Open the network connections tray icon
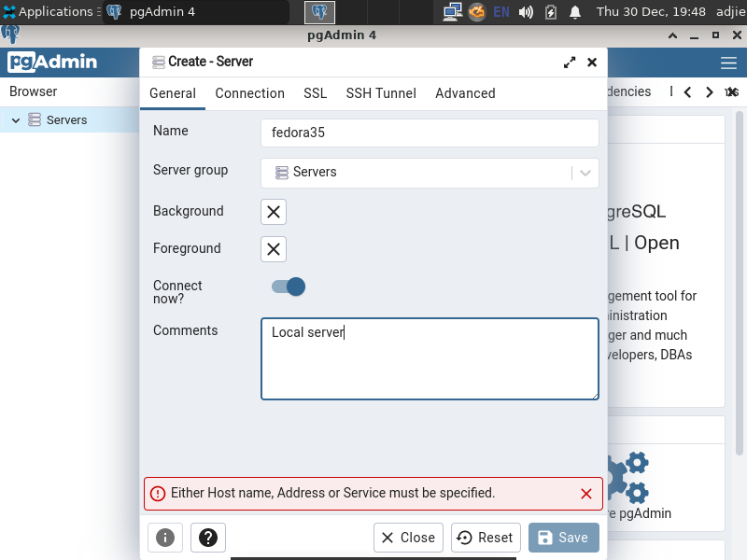 pyautogui.click(x=452, y=12)
